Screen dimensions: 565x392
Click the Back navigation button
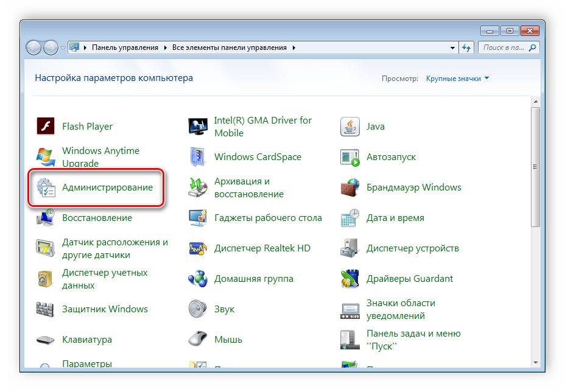click(x=34, y=47)
